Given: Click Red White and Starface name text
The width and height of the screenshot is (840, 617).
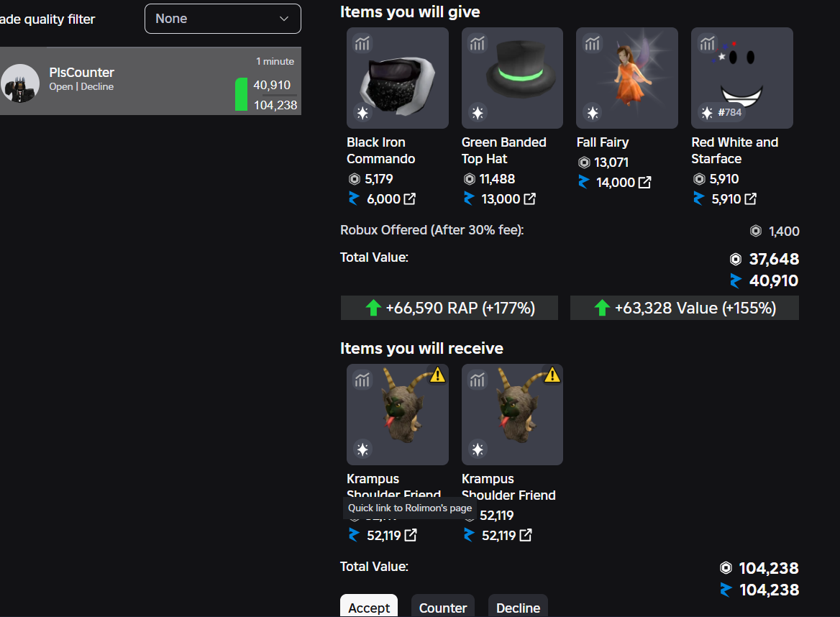Looking at the screenshot, I should point(734,150).
